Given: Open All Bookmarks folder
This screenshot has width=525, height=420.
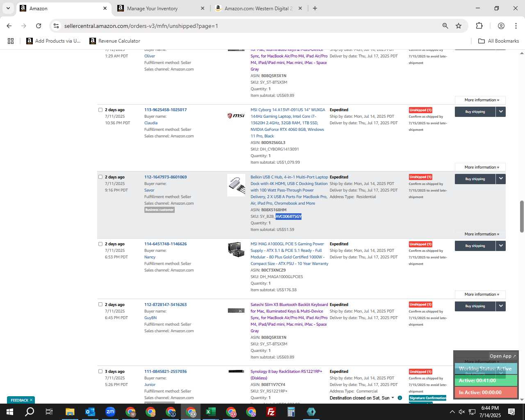Looking at the screenshot, I should [x=499, y=41].
